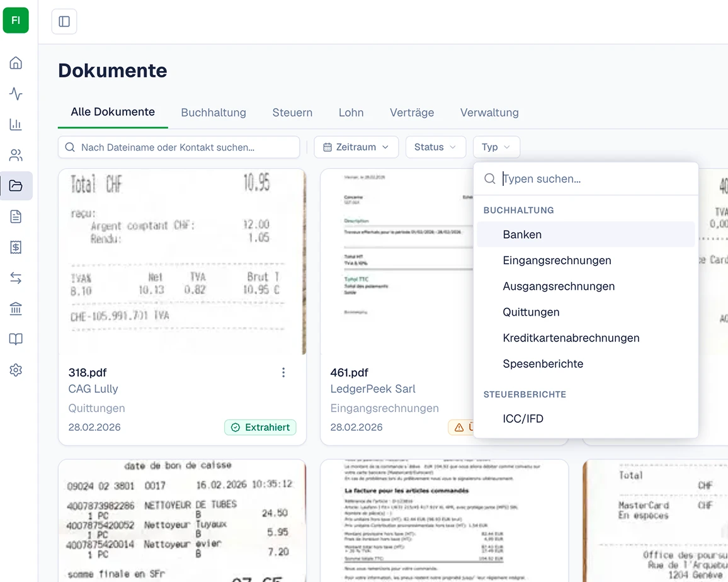Select ICC/IFD type option
This screenshot has height=582, width=728.
(586, 419)
